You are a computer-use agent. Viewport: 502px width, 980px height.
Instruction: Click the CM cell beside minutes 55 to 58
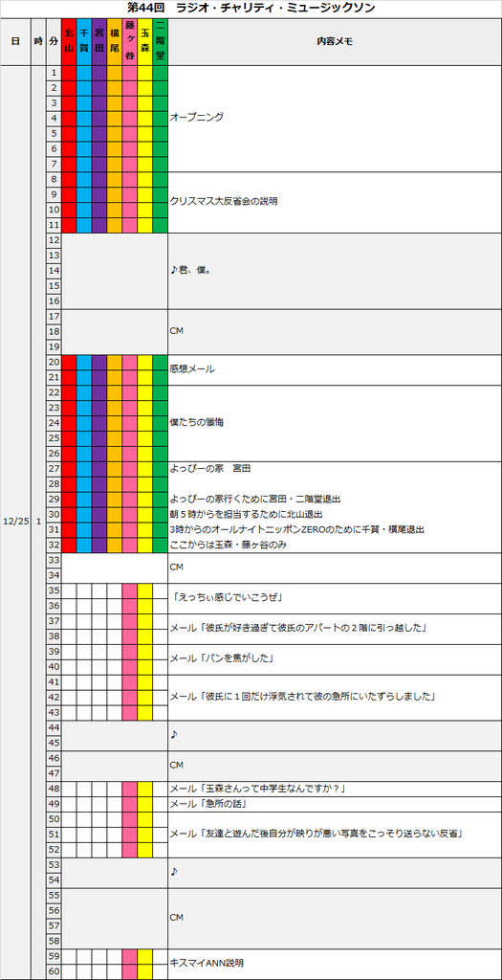click(335, 918)
